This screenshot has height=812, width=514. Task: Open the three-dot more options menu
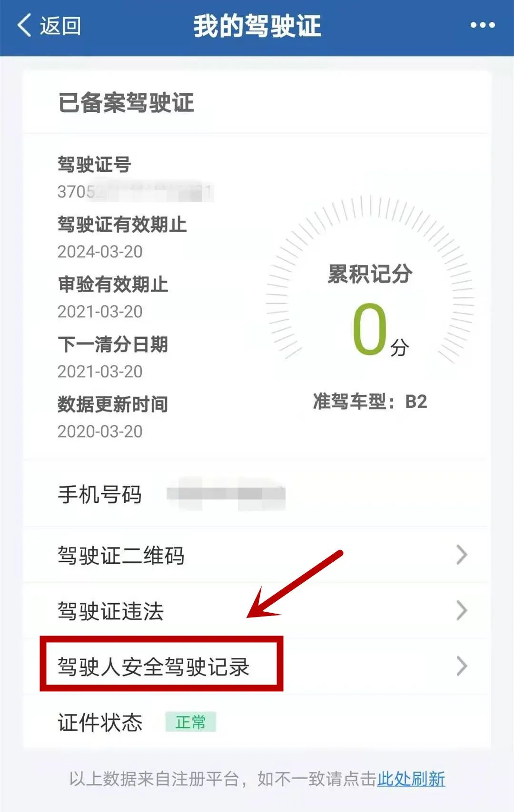[x=483, y=25]
